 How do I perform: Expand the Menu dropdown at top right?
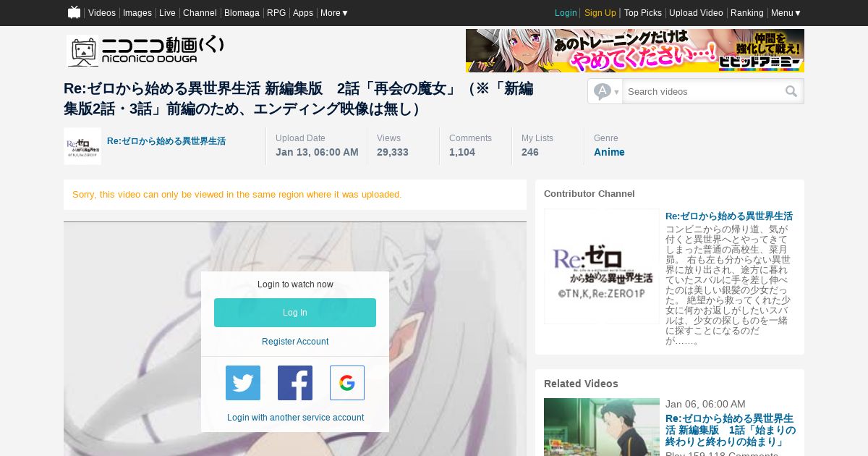click(786, 13)
